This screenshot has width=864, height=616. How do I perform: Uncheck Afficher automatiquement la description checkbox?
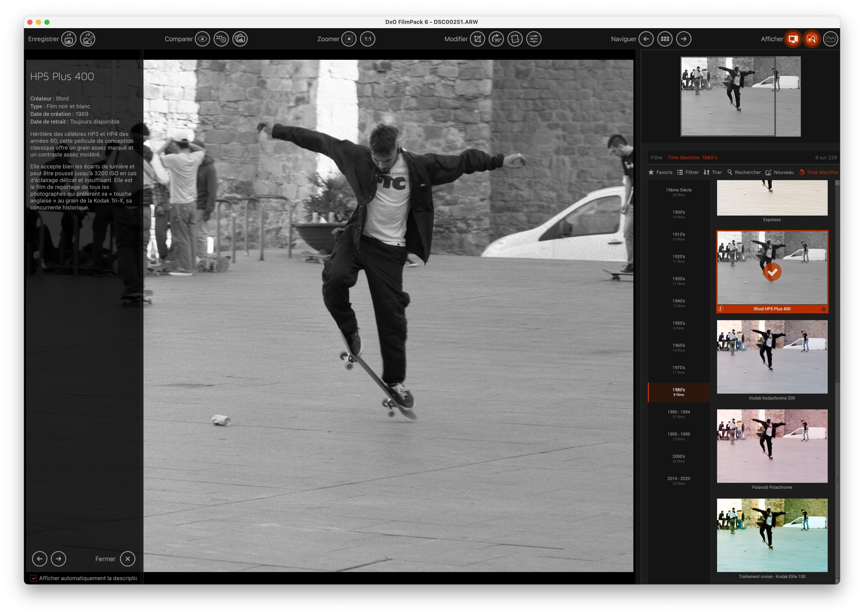pyautogui.click(x=34, y=578)
